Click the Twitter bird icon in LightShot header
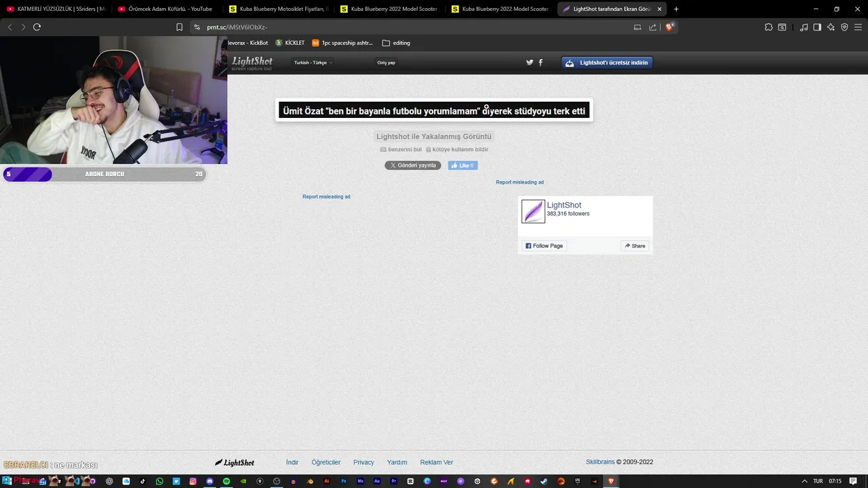 click(x=530, y=62)
